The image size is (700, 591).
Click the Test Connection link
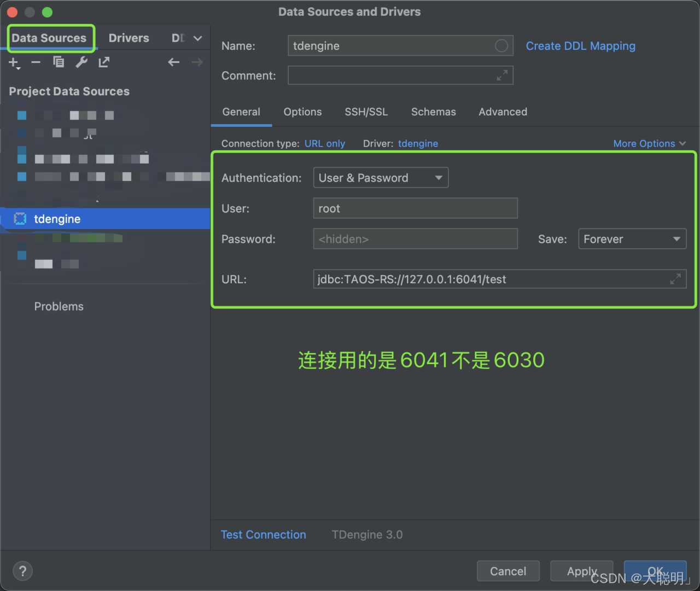[263, 535]
